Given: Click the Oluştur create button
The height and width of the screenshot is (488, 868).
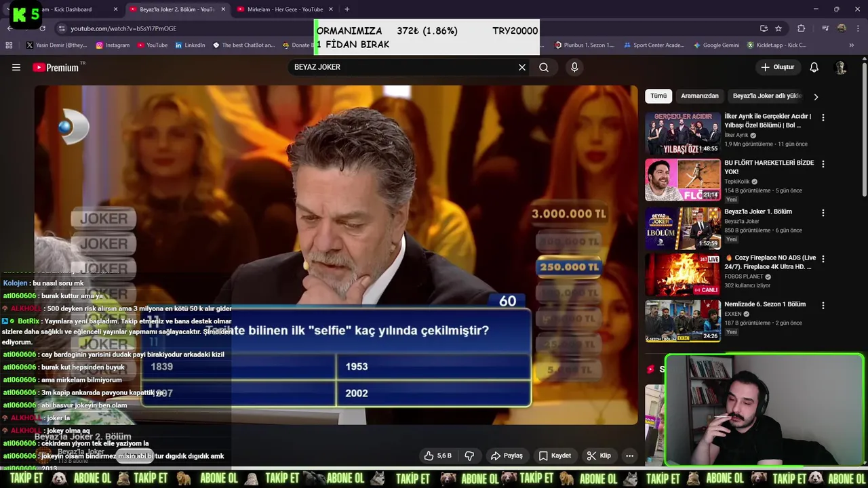Looking at the screenshot, I should tap(777, 67).
